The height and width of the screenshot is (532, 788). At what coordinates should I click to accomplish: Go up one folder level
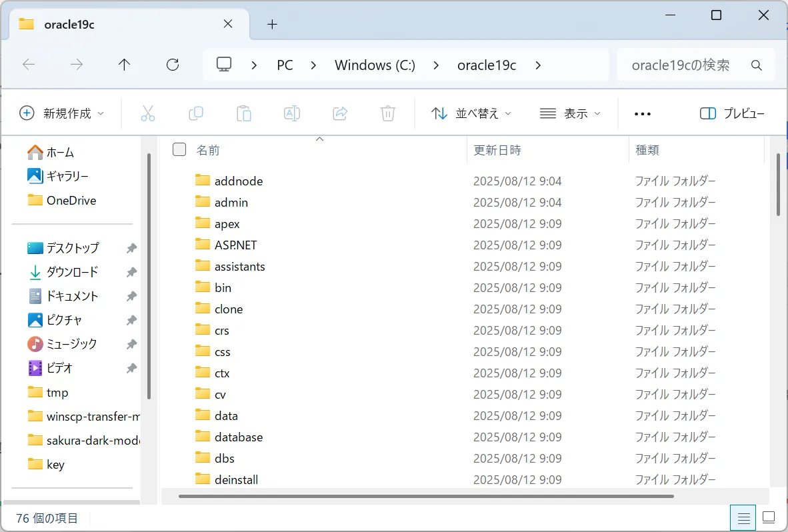point(124,64)
